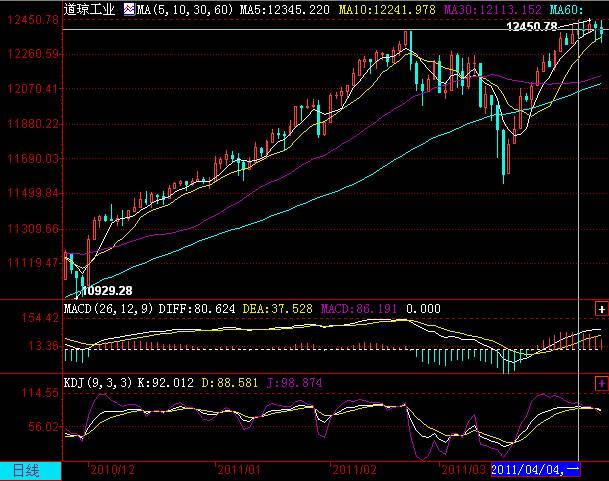609x481 pixels.
Task: Click the 11309.66 price axis label
Action: 33,228
